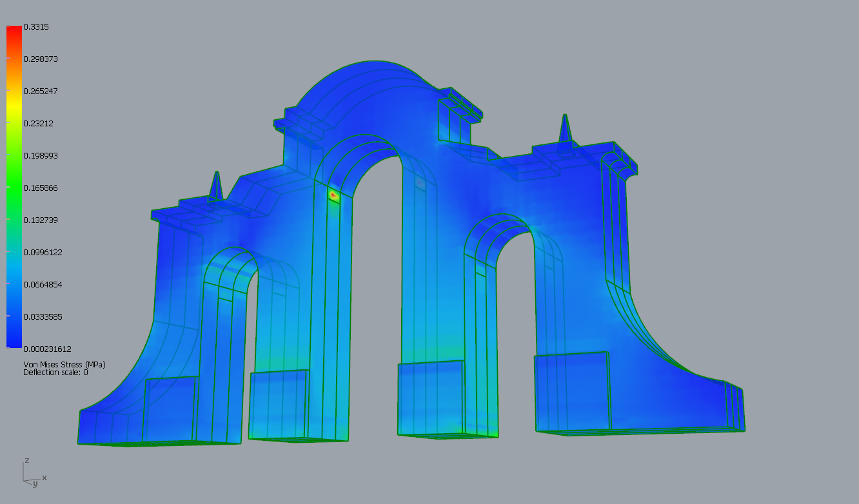Screen dimensions: 859x504
Task: Click the left pointed spire on the model
Action: (x=217, y=186)
